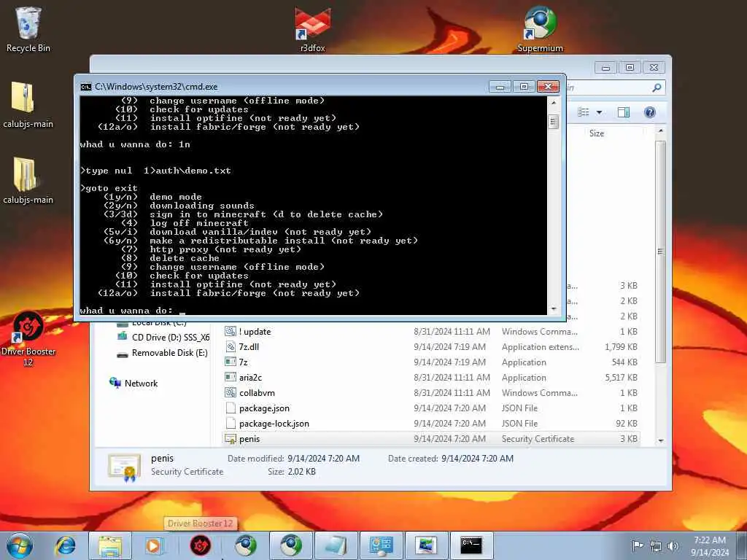Minimize the cmd.exe window
Screen dimensions: 747x560
pyautogui.click(x=500, y=87)
